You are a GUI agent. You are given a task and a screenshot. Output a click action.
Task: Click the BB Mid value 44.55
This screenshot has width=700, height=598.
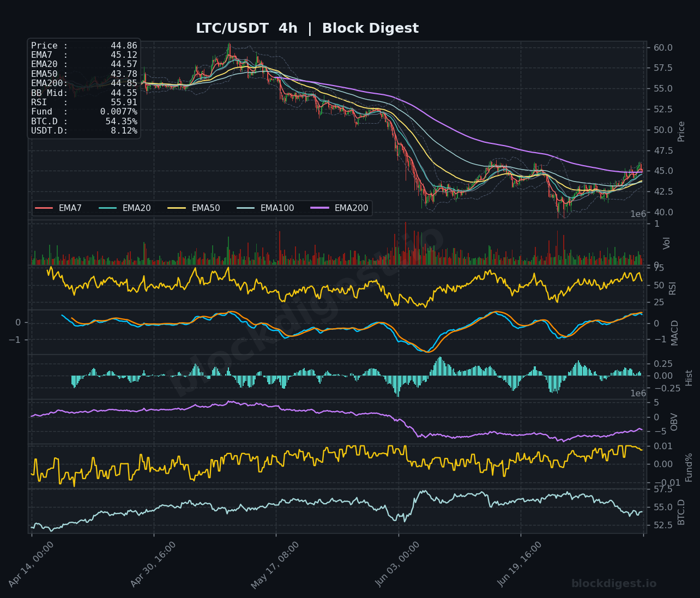pos(124,93)
